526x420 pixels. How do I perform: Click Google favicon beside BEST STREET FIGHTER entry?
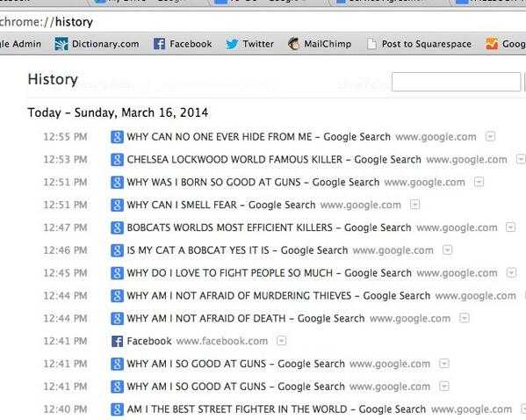pyautogui.click(x=117, y=409)
